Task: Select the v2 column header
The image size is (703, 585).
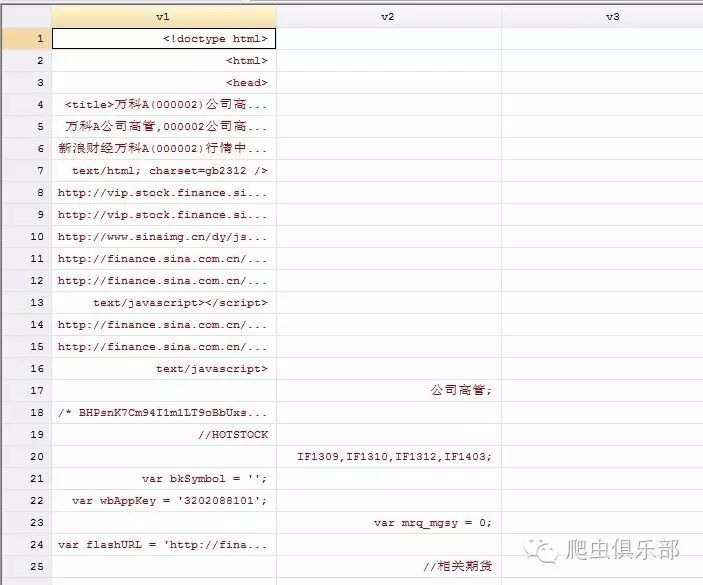Action: tap(389, 17)
